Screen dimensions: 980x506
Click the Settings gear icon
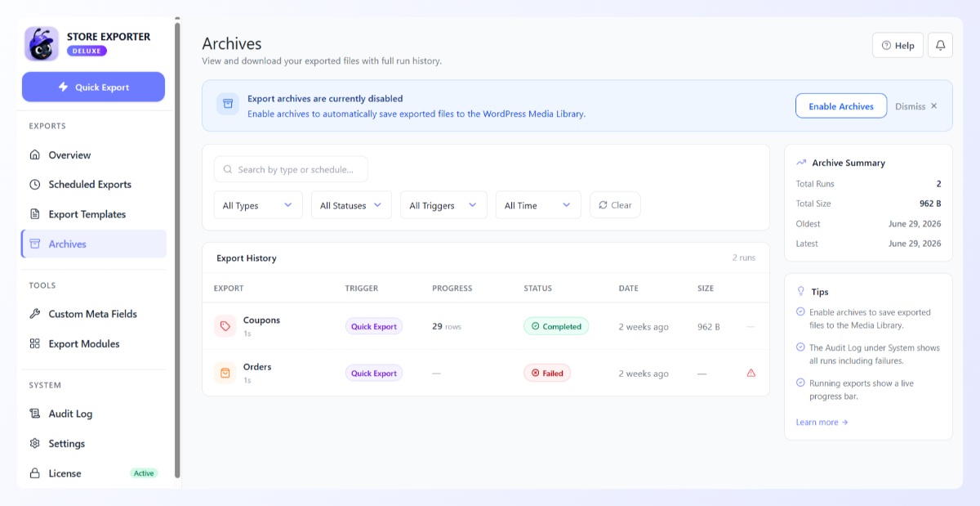coord(34,444)
